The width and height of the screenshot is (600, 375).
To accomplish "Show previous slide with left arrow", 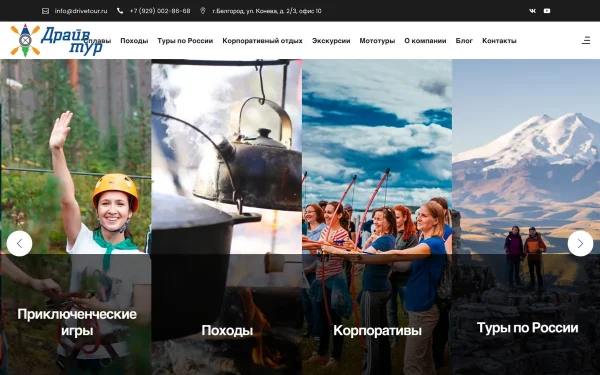I will (x=20, y=243).
